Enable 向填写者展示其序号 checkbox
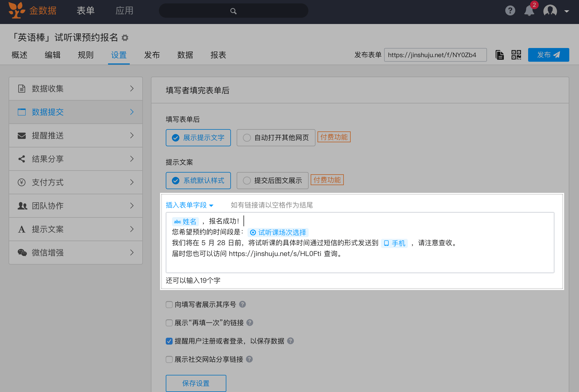This screenshot has width=579, height=392. (169, 305)
